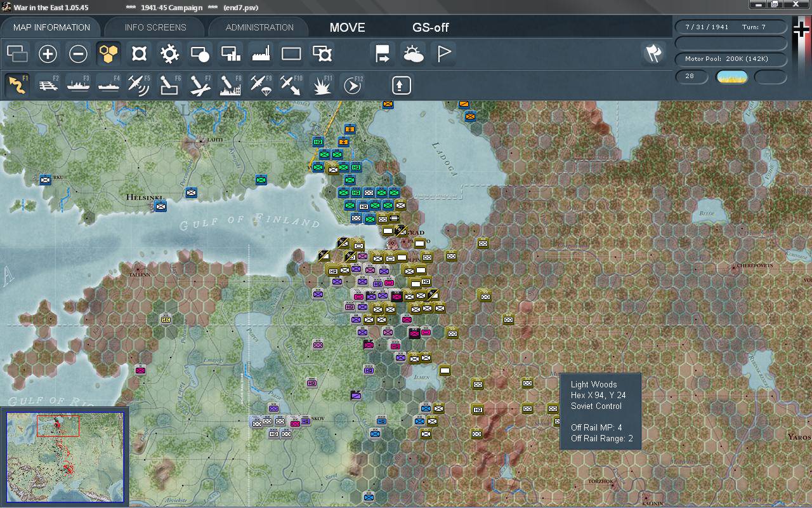812x508 pixels.
Task: Toggle the gear-shaped map overlay button
Action: click(169, 54)
